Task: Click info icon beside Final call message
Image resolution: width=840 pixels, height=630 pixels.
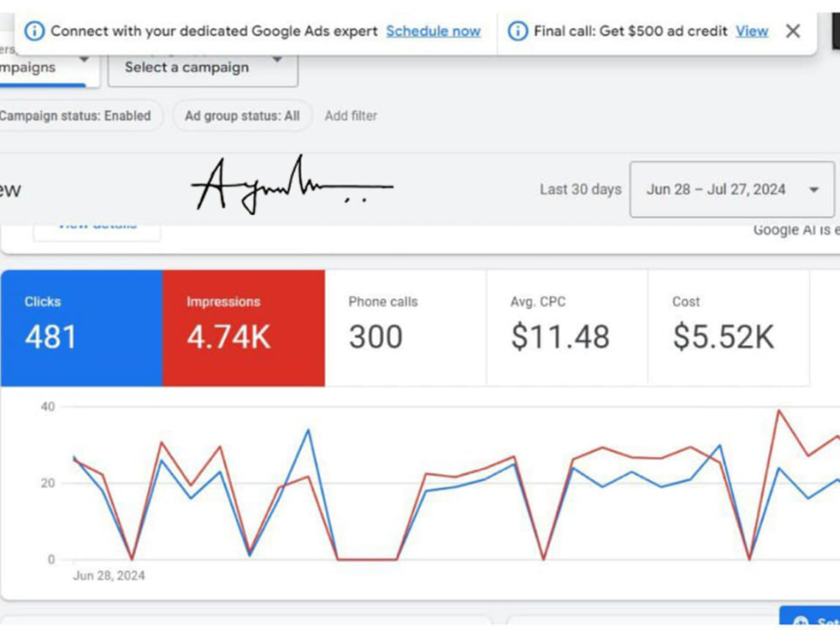Action: (517, 31)
